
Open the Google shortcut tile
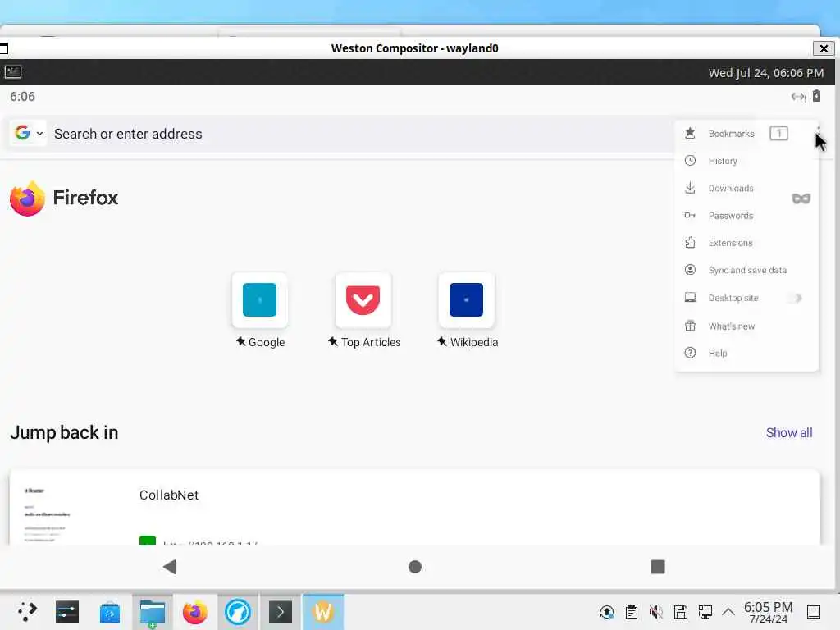pos(260,300)
